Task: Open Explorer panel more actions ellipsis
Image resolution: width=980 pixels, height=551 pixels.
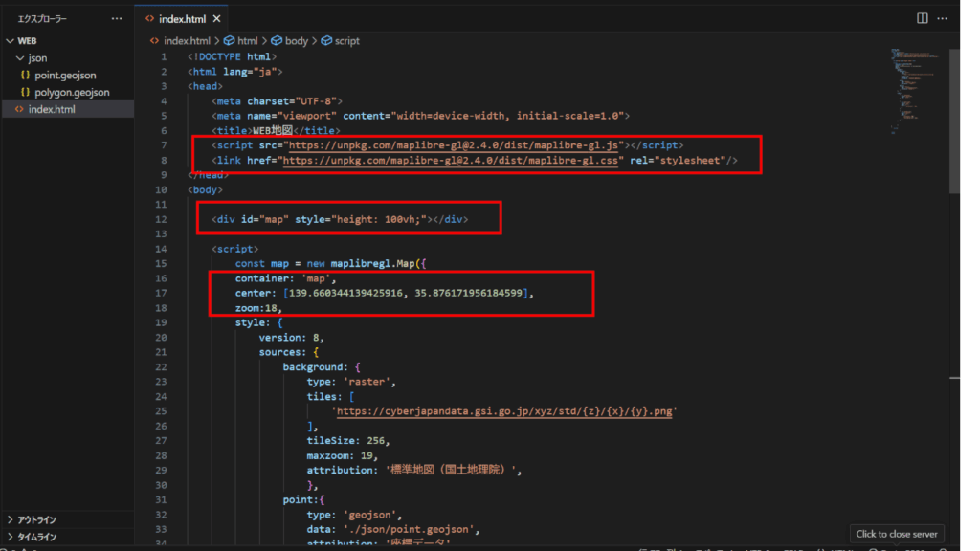Action: 117,18
